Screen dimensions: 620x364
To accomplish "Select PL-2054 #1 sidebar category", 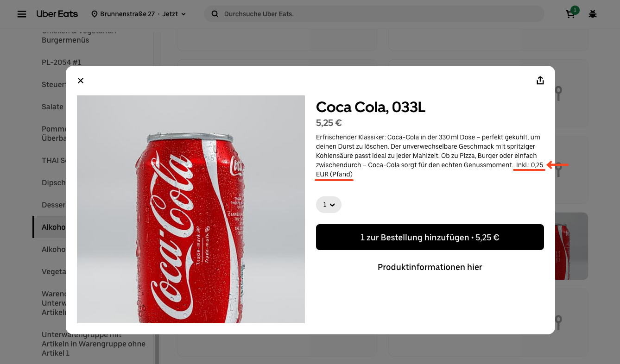I will point(62,62).
